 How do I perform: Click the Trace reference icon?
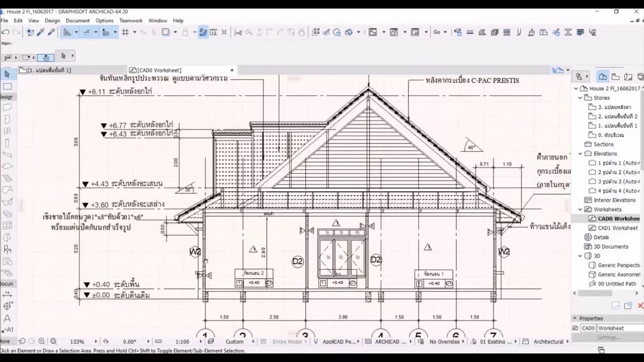[166, 32]
